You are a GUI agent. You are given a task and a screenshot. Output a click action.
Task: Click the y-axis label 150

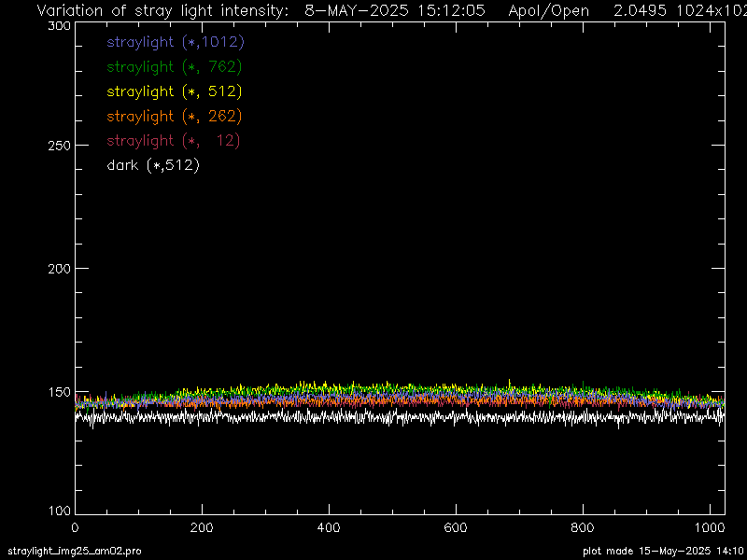coord(60,392)
